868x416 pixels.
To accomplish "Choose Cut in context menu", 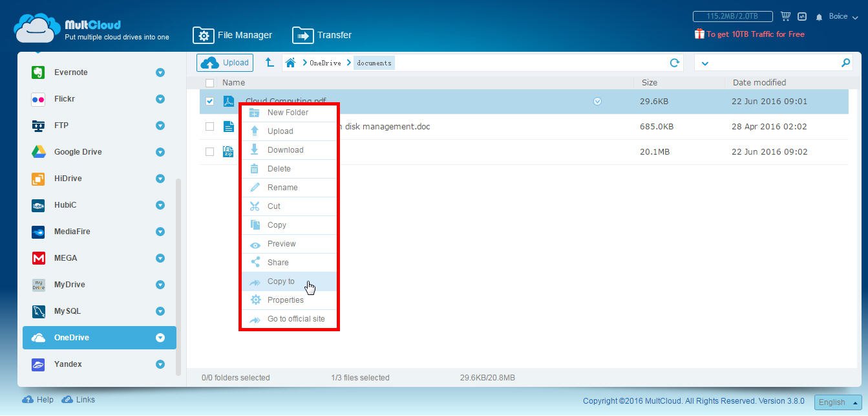I will 289,206.
